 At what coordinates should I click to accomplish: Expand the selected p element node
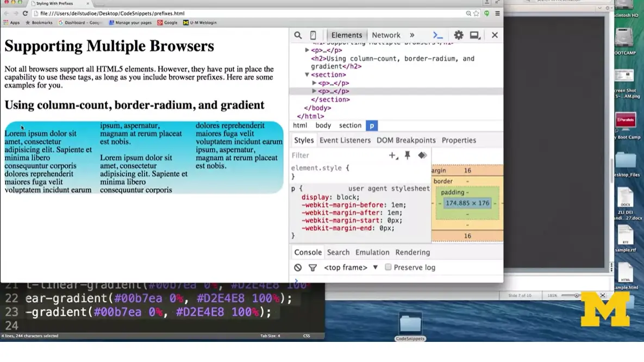pyautogui.click(x=314, y=91)
